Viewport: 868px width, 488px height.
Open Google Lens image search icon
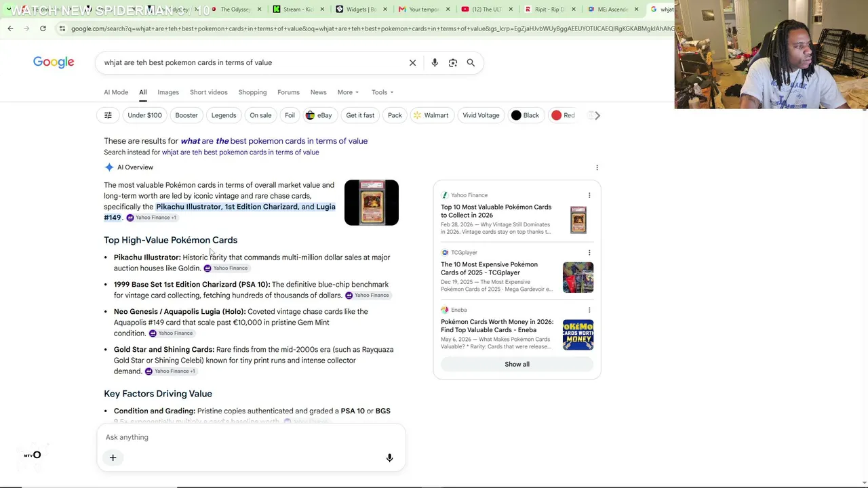tap(453, 63)
